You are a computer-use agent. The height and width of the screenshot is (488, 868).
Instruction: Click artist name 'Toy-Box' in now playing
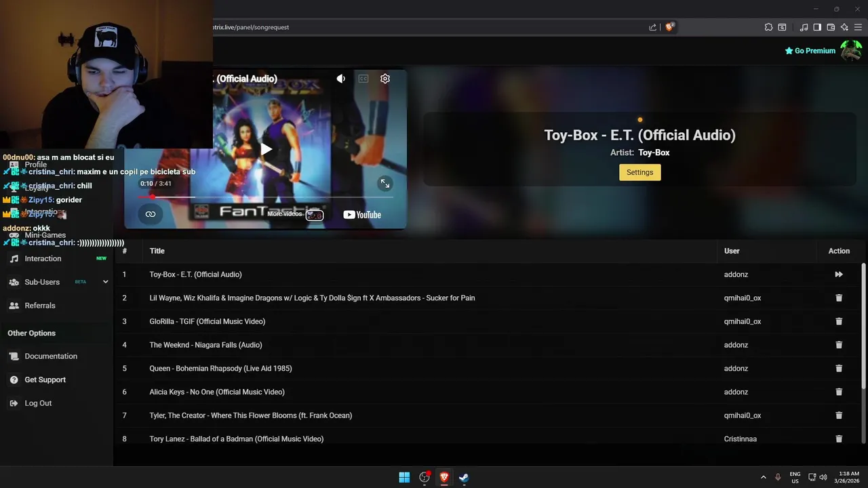pos(654,152)
